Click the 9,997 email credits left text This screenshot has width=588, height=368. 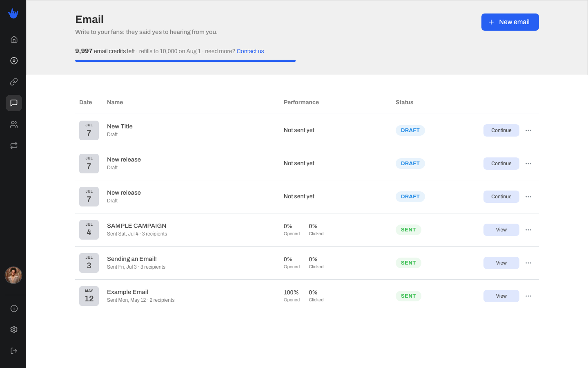[105, 51]
